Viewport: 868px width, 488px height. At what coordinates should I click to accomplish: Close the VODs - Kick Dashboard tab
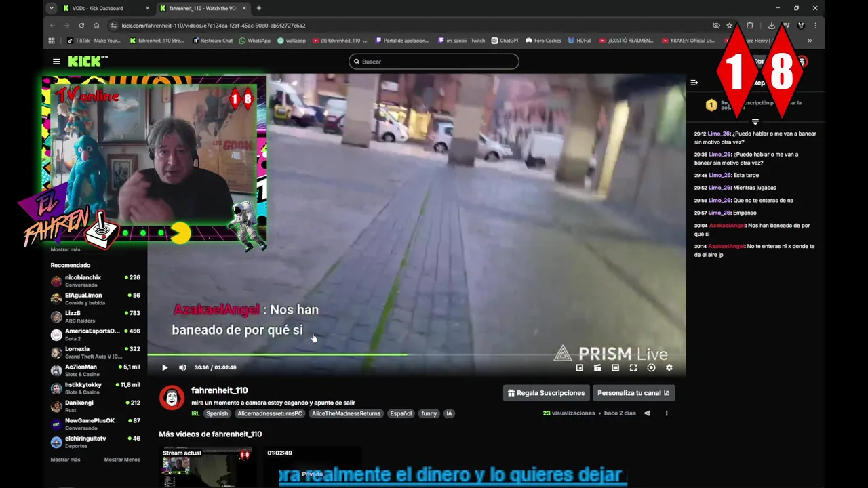(148, 8)
